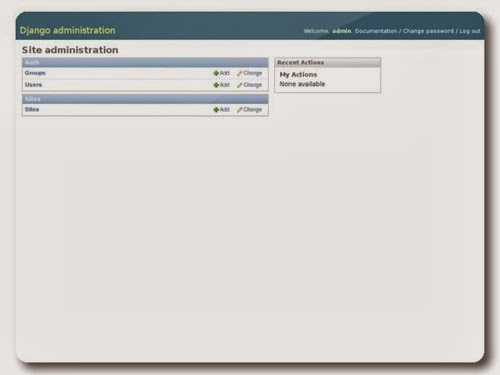Click Log out in the header
The height and width of the screenshot is (375, 500).
pos(470,31)
